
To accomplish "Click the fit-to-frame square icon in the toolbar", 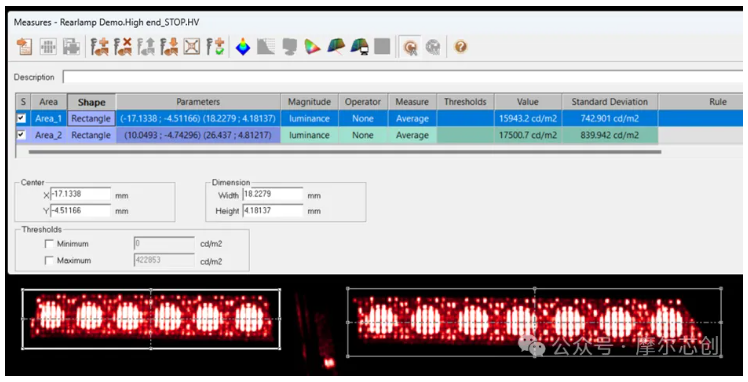I will point(192,47).
